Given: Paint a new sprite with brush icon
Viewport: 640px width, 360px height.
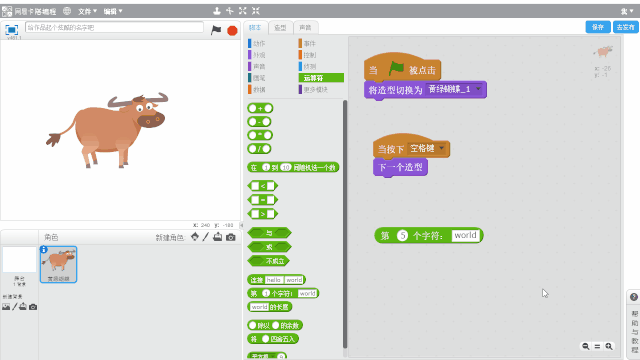Looking at the screenshot, I should [206, 237].
